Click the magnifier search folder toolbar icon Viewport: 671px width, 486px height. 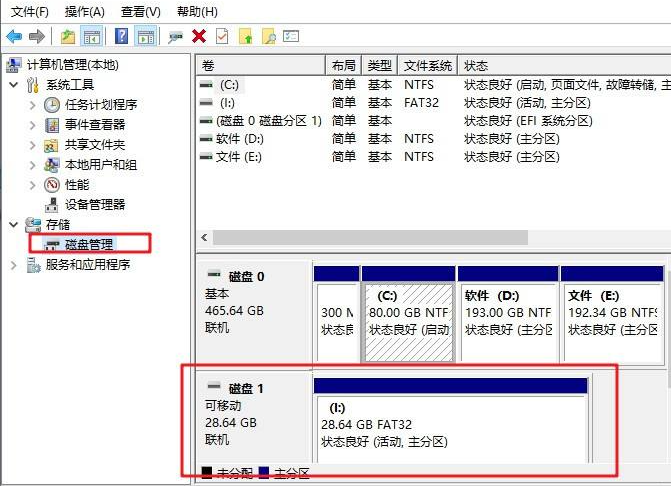point(268,36)
